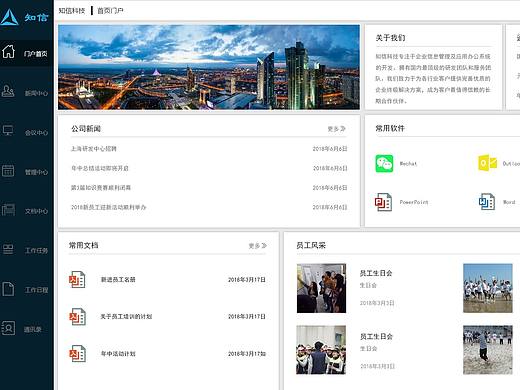Open the 门户首页 home icon in the sidebar

click(x=8, y=52)
